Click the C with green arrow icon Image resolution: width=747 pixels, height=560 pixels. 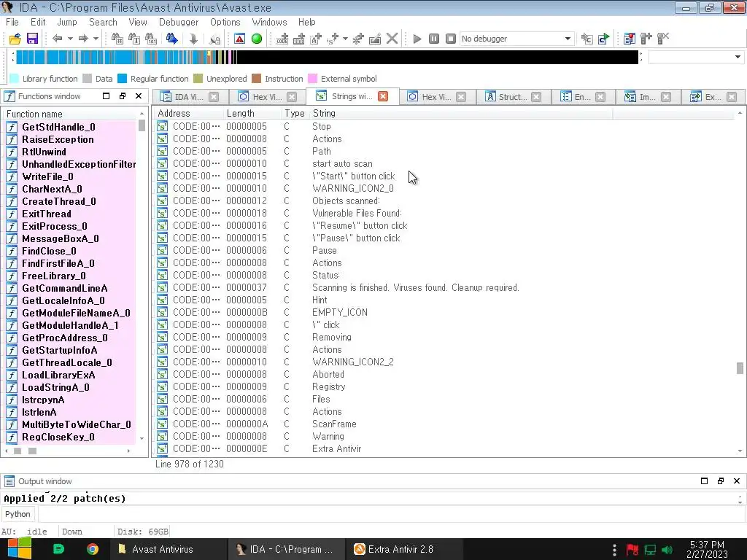click(603, 39)
